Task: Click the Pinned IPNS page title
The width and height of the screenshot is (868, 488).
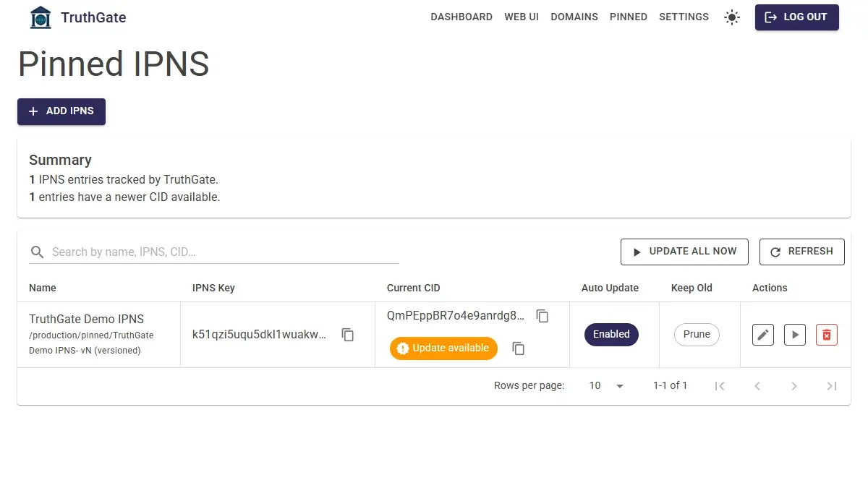Action: coord(114,64)
